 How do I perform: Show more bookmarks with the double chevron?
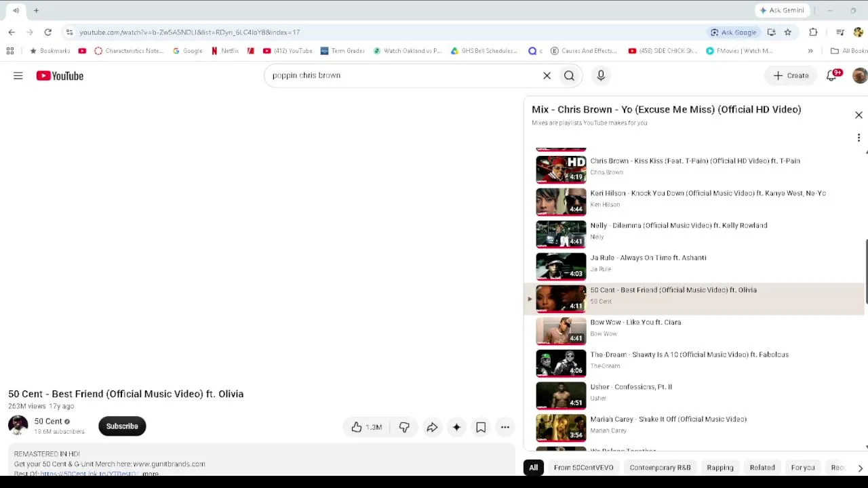click(810, 51)
